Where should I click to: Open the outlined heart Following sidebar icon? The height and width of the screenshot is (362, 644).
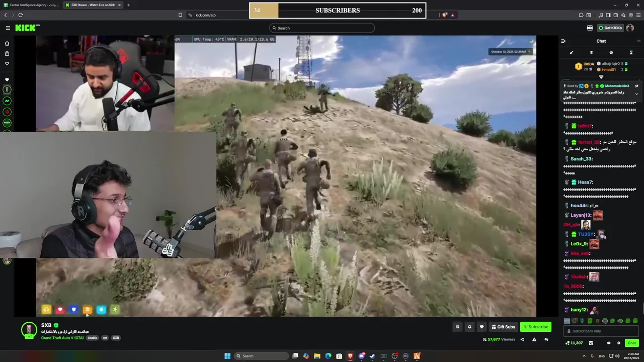(7, 64)
